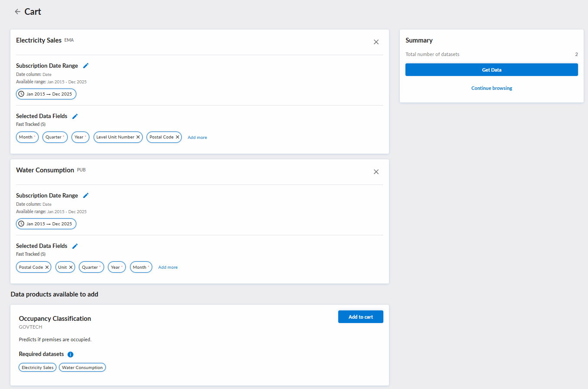Select the Month chip in Electricity Sales
The image size is (588, 389).
(x=27, y=137)
